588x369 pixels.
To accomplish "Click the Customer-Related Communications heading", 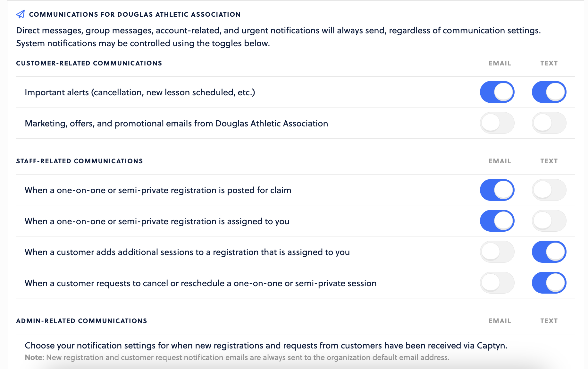I will coord(89,63).
